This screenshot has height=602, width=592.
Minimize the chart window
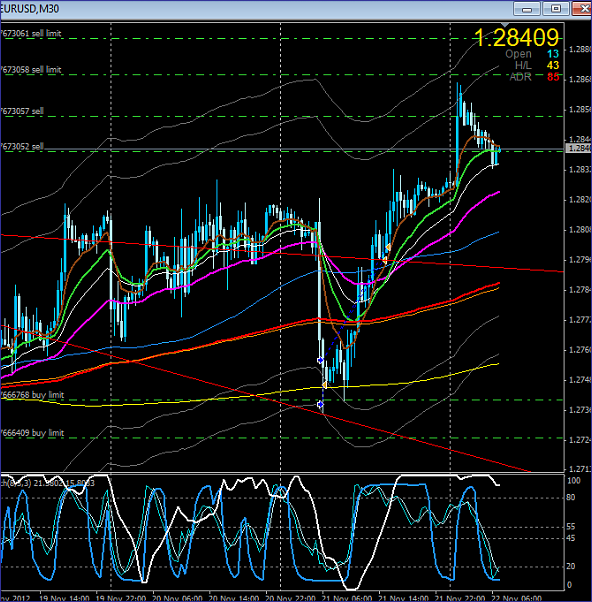point(527,8)
